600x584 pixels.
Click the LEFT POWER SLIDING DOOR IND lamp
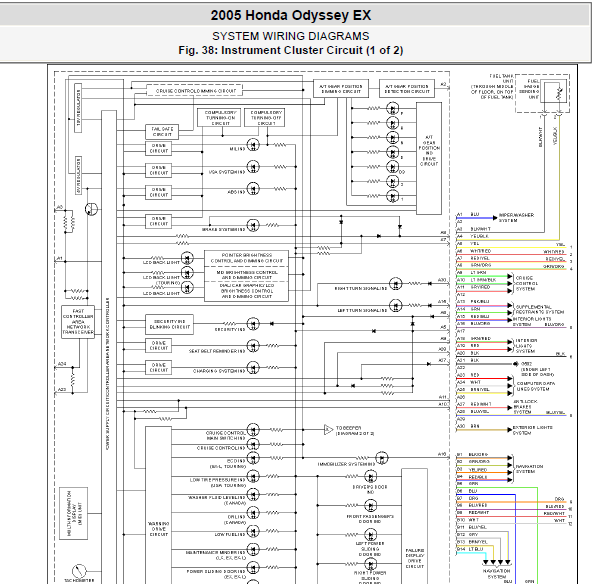[370, 535]
